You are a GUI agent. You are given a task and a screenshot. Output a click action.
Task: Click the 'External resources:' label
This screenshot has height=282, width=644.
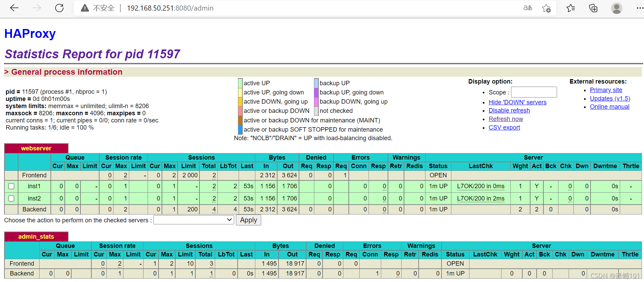pyautogui.click(x=598, y=81)
